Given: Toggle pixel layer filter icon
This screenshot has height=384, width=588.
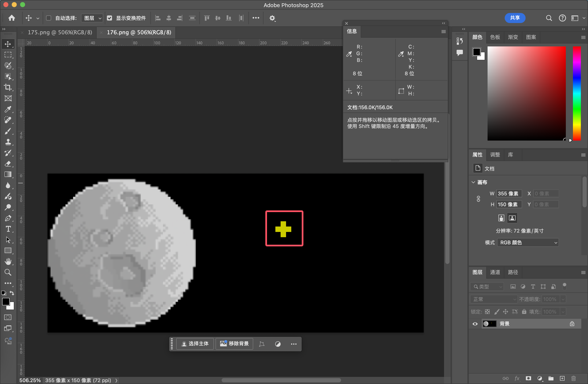Looking at the screenshot, I should (513, 287).
